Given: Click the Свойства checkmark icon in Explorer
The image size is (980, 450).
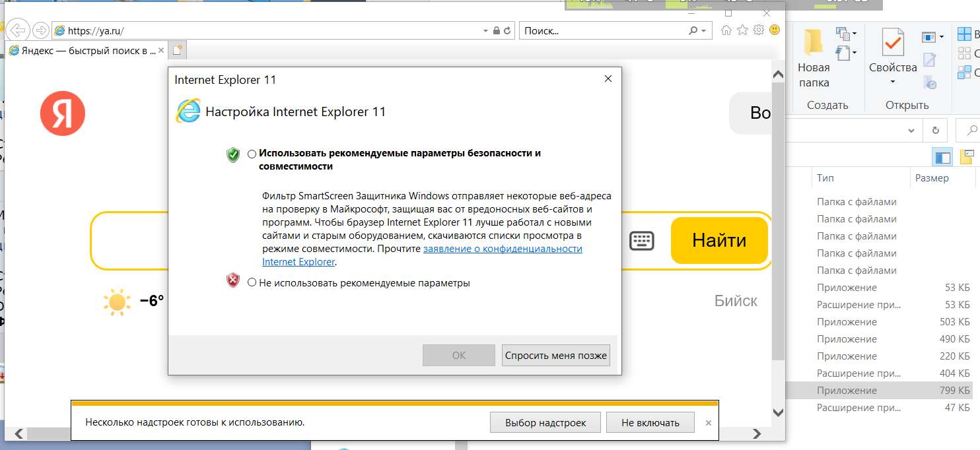Looking at the screenshot, I should coord(893,42).
